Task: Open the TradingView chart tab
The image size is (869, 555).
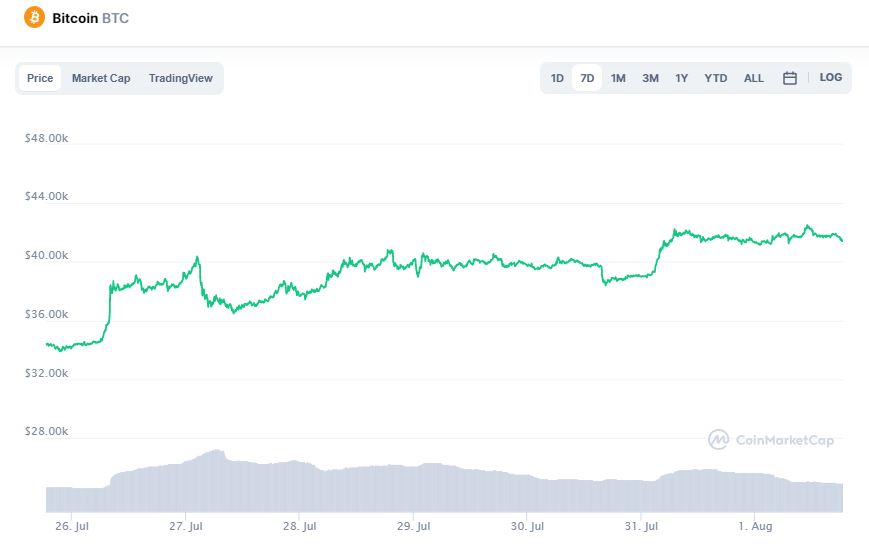Action: (180, 78)
